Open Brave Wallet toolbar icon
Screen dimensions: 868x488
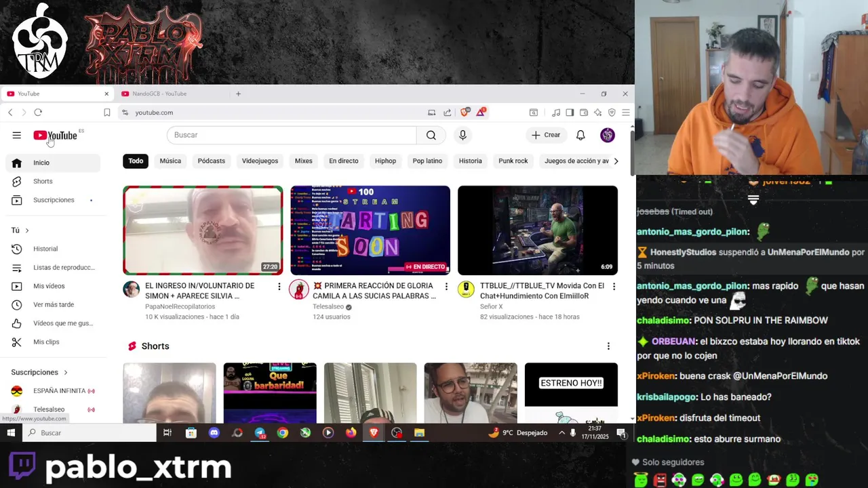tap(583, 113)
